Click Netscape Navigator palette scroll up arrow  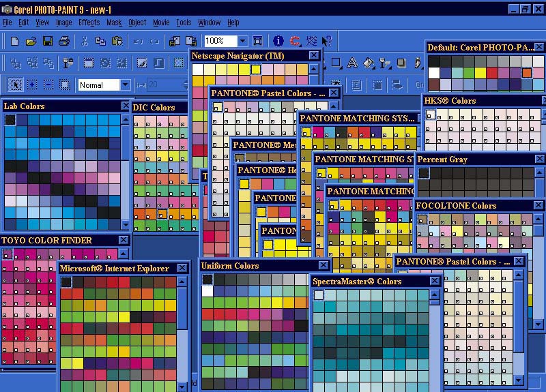314,69
